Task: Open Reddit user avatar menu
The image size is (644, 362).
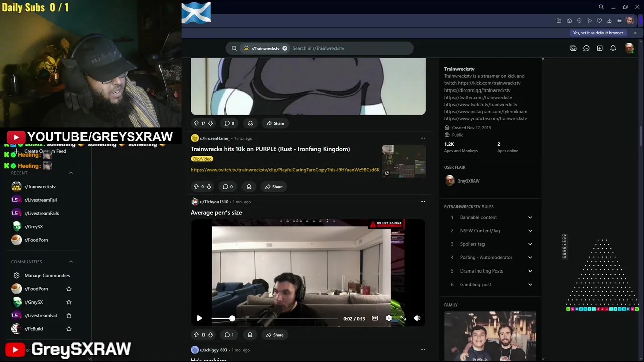Action: point(629,48)
